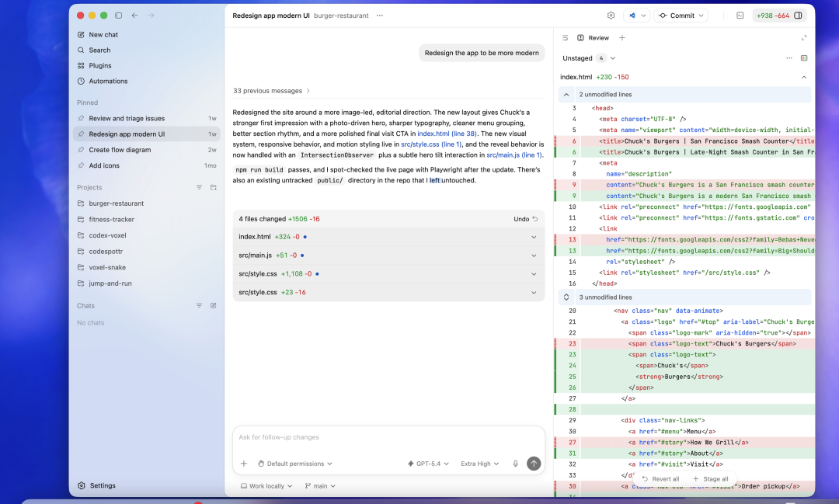Add attachment with the plus icon
The width and height of the screenshot is (839, 504).
click(243, 464)
